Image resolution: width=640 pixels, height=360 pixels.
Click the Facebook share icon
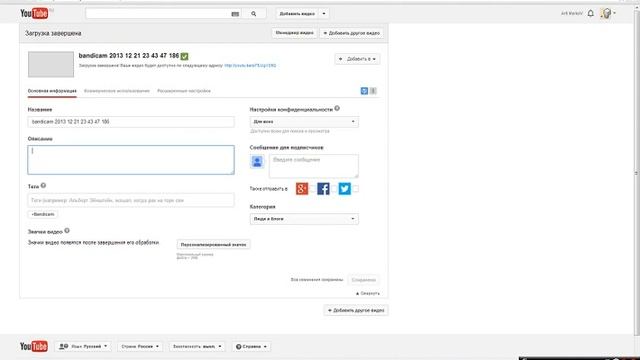point(323,189)
